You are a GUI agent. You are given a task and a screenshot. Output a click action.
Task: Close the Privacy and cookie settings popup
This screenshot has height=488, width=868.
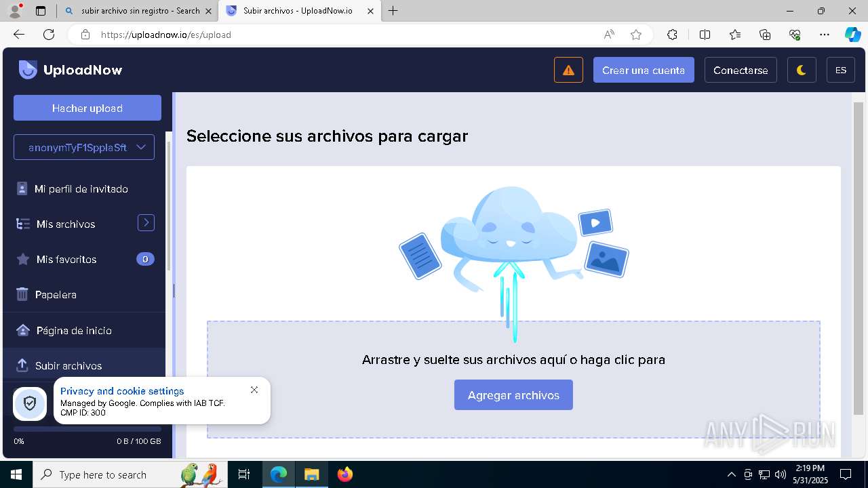254,390
